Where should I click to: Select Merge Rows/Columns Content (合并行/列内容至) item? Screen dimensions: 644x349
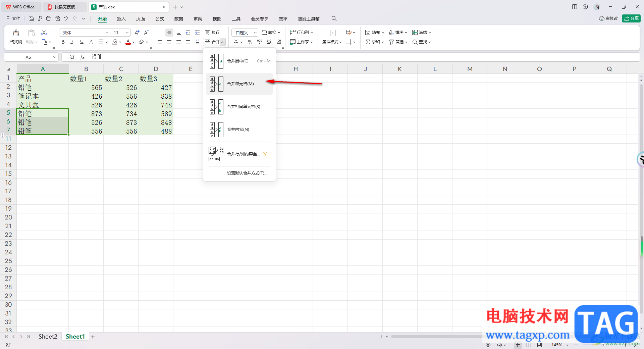point(239,154)
